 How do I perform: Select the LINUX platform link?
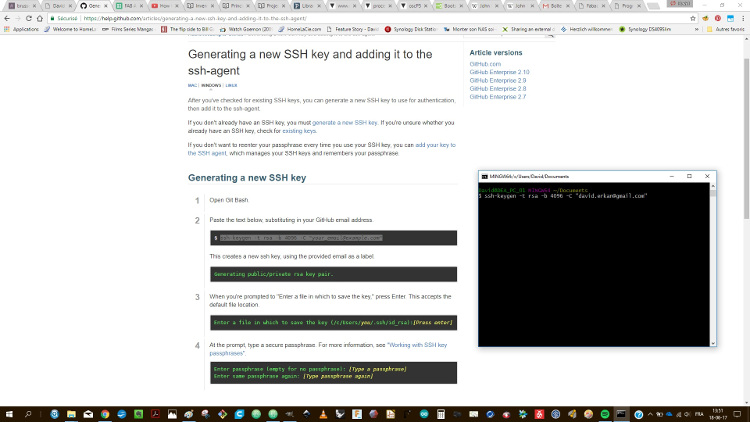click(x=232, y=86)
